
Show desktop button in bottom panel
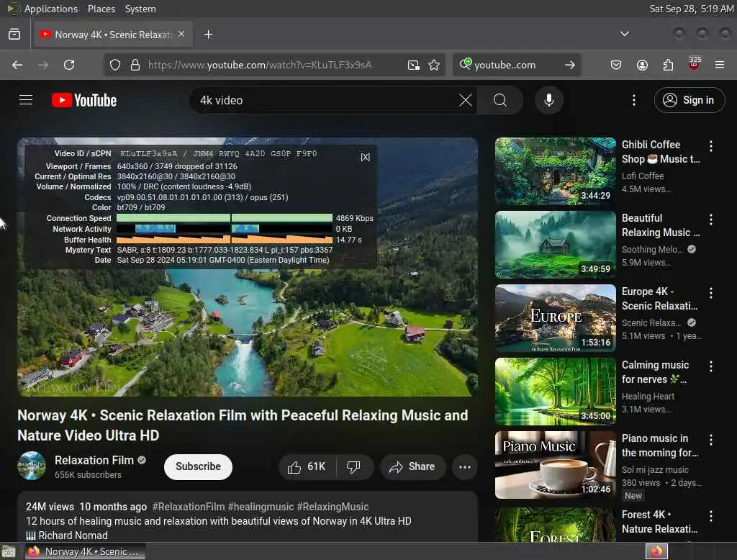9,551
